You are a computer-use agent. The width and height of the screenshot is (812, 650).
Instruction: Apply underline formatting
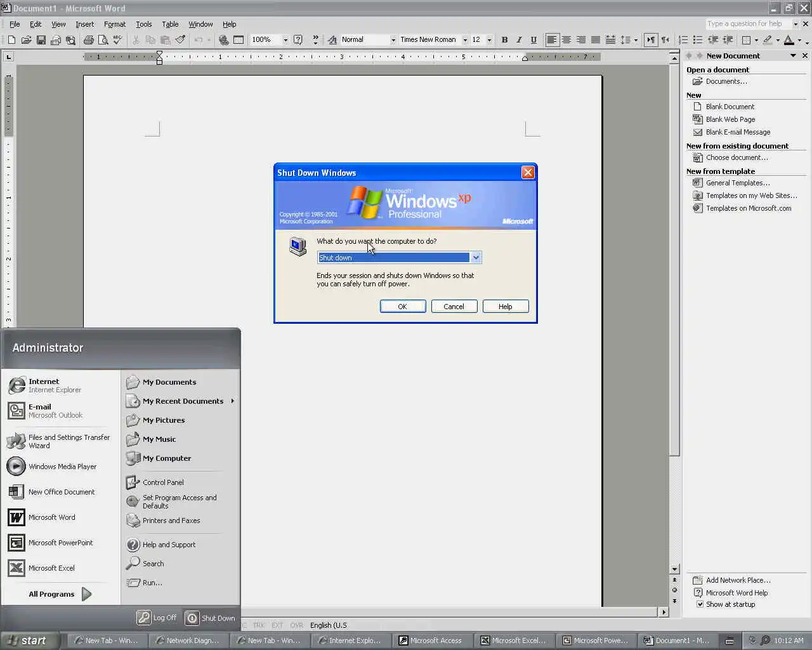534,39
